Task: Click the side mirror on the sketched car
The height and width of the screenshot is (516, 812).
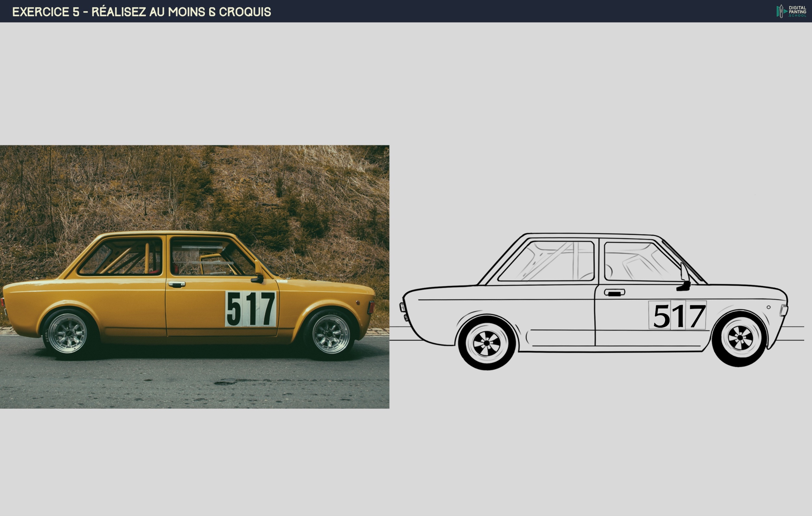Action: [685, 277]
